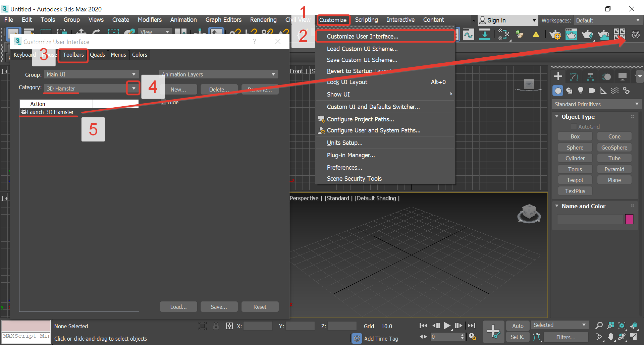644x345 pixels.
Task: Click the Reset button in dialog
Action: 260,307
